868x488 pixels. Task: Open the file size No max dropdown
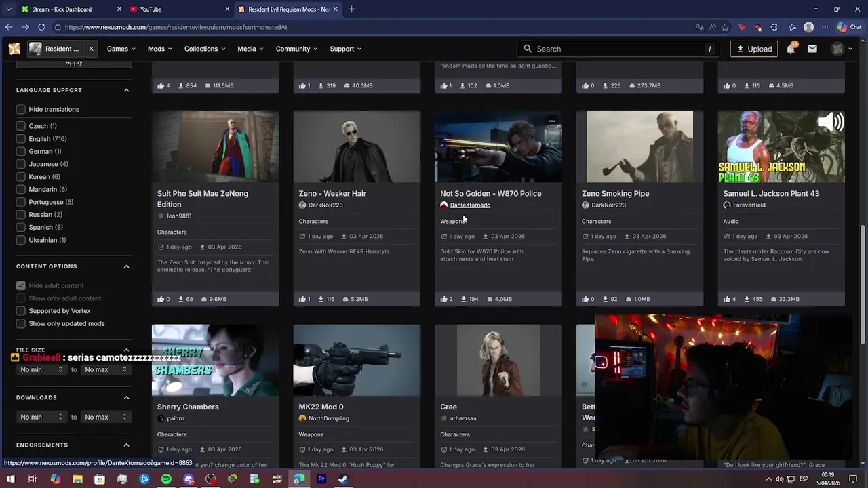pos(105,369)
